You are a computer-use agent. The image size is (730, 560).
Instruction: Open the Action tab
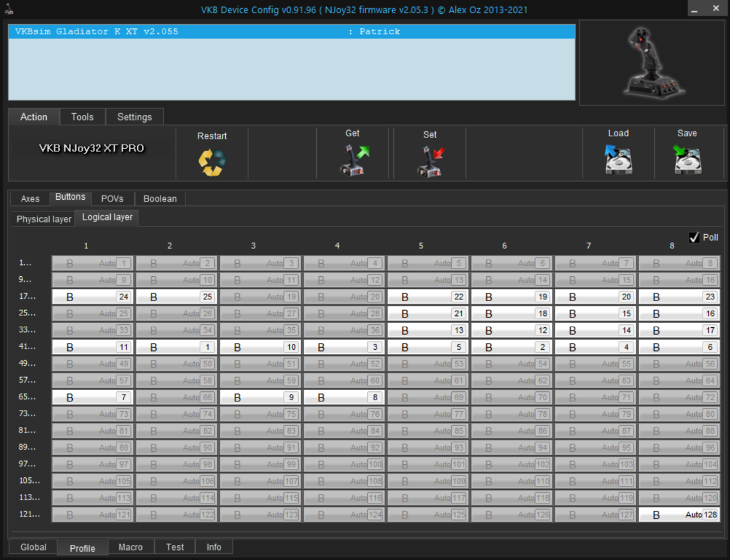point(34,117)
